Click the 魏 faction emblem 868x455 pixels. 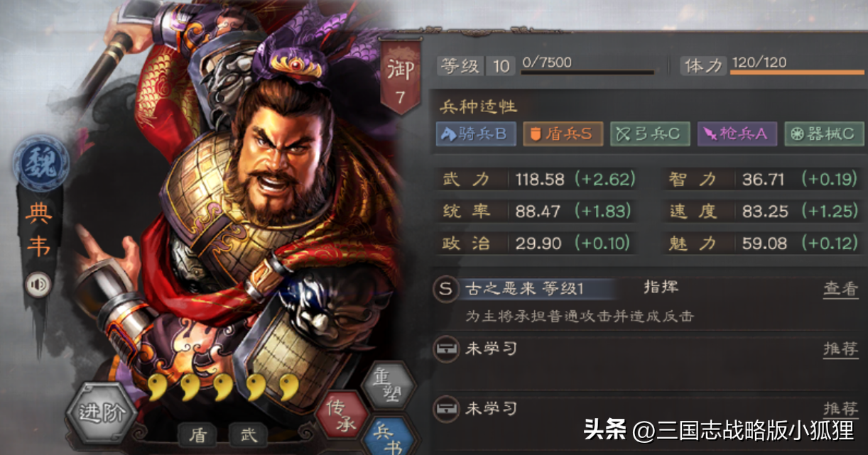[40, 164]
